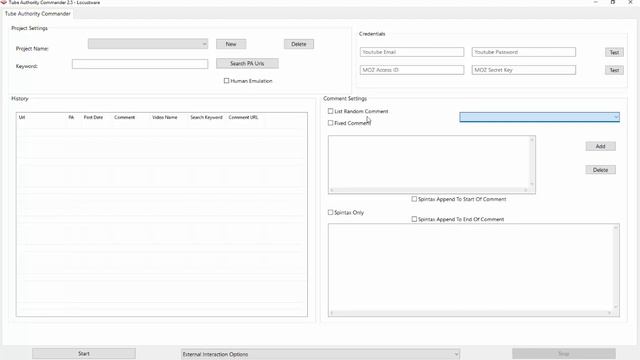Click inside the upper comment text area

click(x=429, y=162)
